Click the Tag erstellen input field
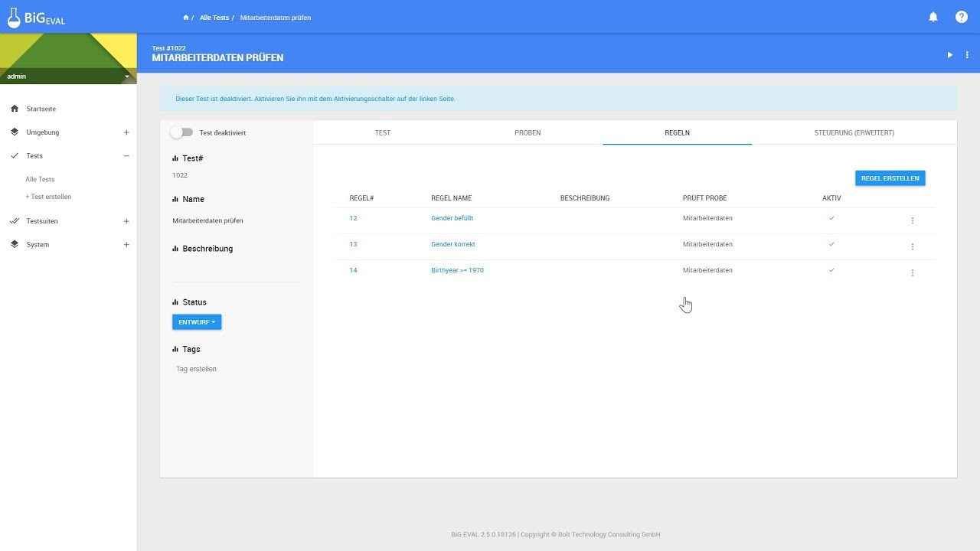The width and height of the screenshot is (980, 551). pos(236,369)
